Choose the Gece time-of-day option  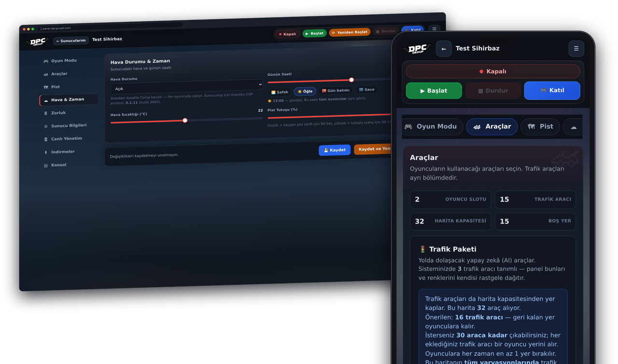[366, 89]
